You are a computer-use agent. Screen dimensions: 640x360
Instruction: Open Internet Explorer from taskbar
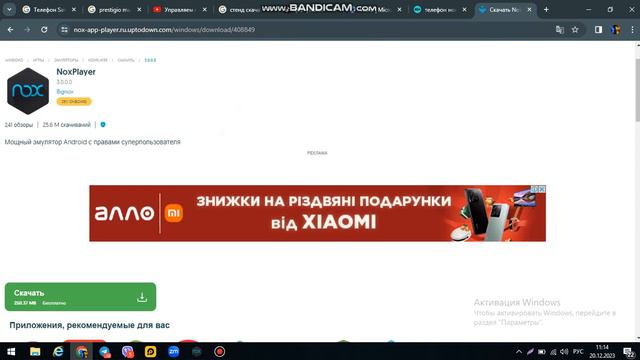[58, 351]
